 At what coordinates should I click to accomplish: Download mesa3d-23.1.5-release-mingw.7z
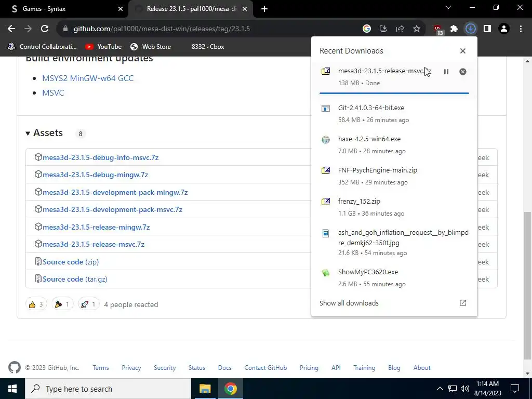(x=96, y=227)
